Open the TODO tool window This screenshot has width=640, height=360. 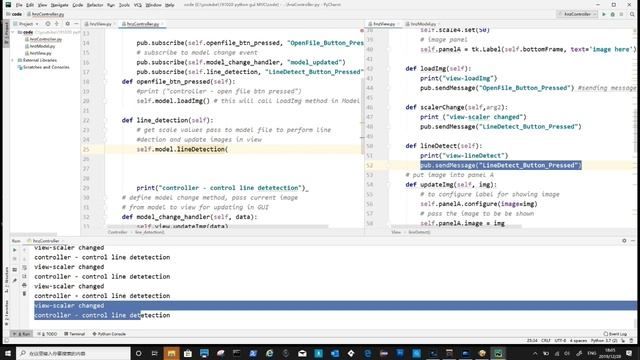tap(47, 334)
